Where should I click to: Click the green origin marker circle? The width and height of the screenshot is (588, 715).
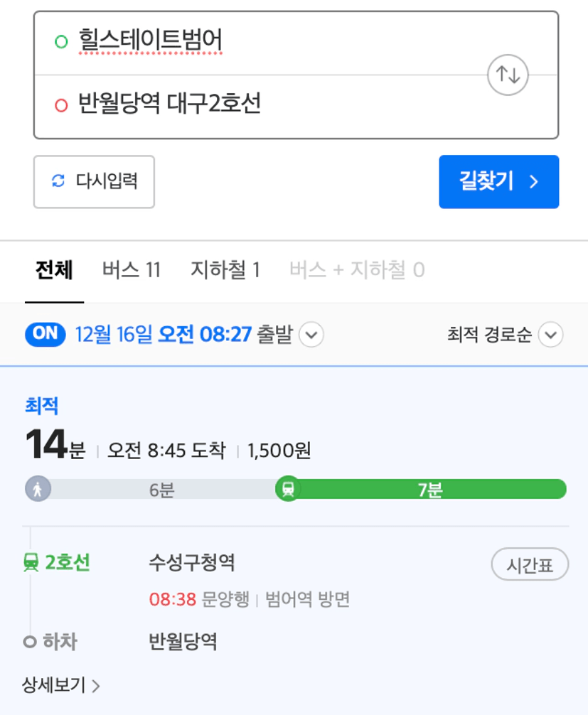click(x=61, y=42)
